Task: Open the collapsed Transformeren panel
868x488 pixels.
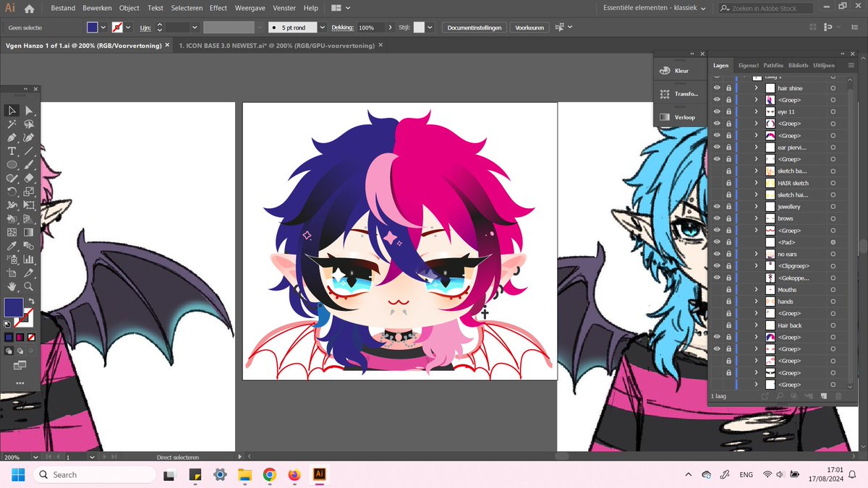Action: coord(680,94)
